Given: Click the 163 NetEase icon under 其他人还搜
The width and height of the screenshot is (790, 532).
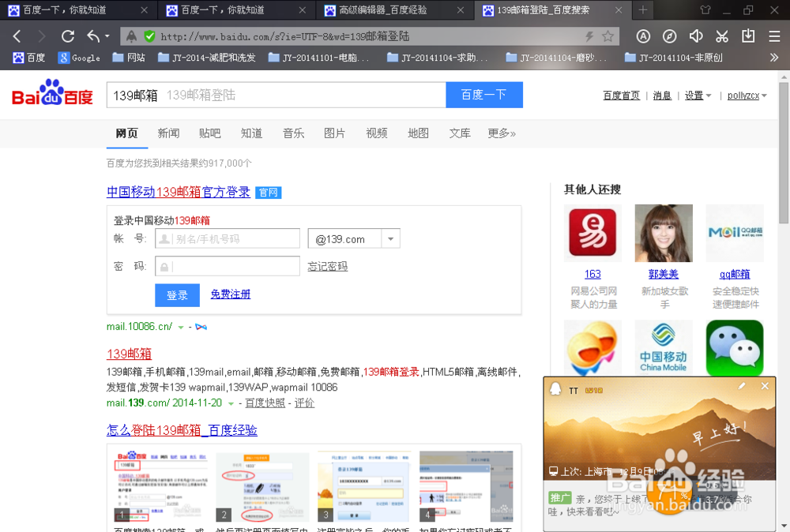Looking at the screenshot, I should click(592, 233).
